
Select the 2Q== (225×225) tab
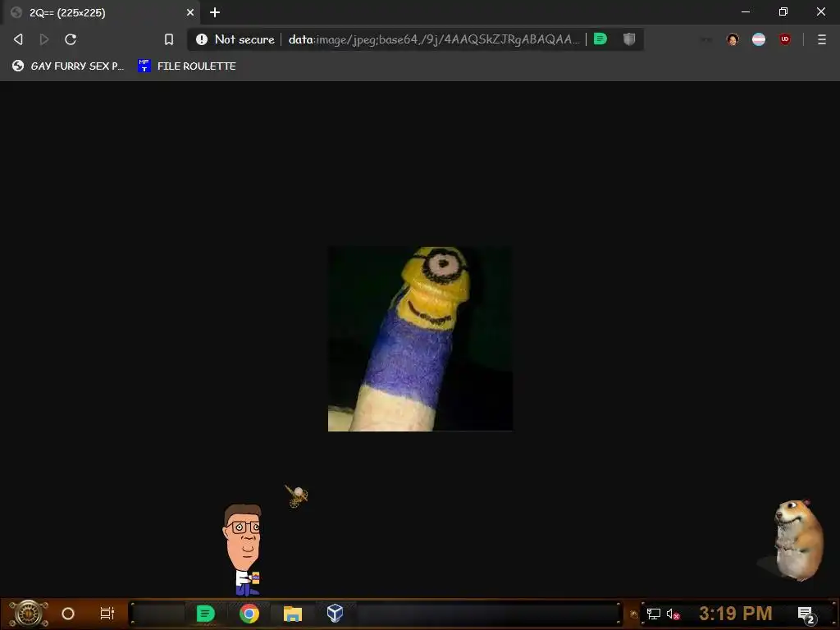point(101,12)
